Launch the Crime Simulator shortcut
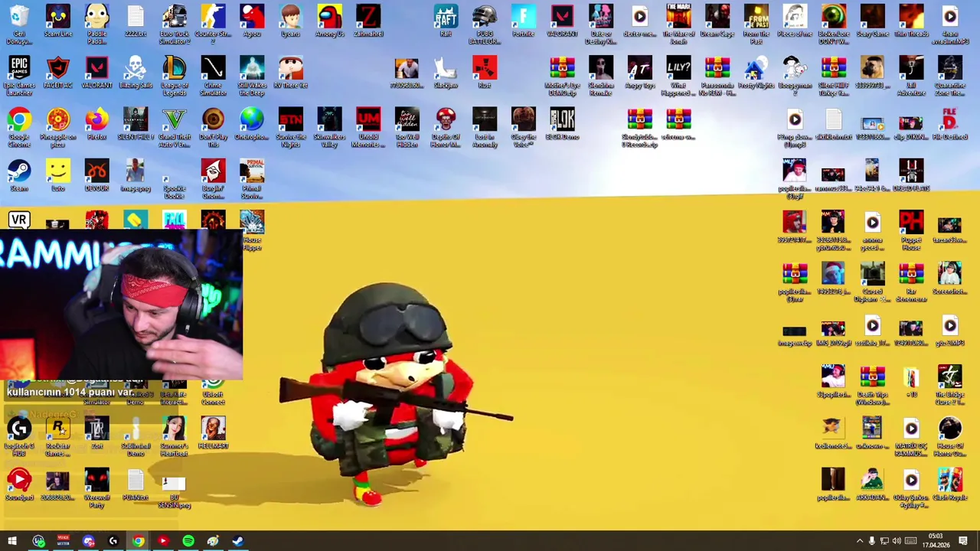Screen dimensions: 980x551 point(213,76)
